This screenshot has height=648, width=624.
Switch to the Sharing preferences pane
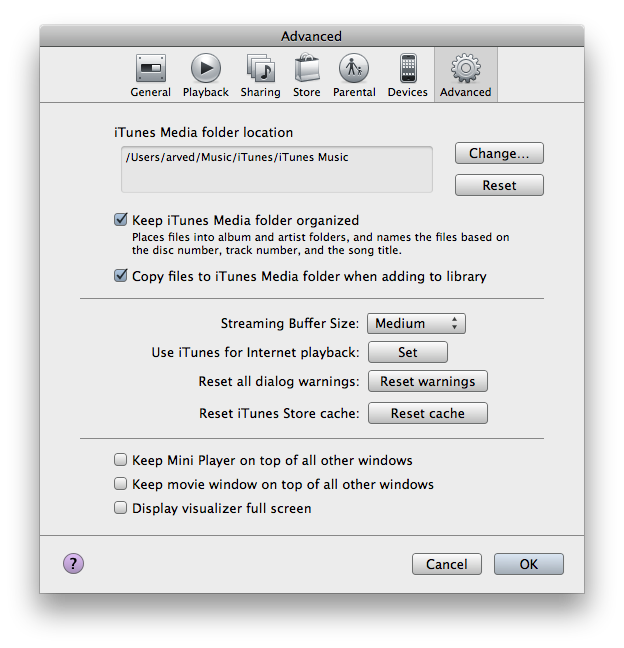260,76
